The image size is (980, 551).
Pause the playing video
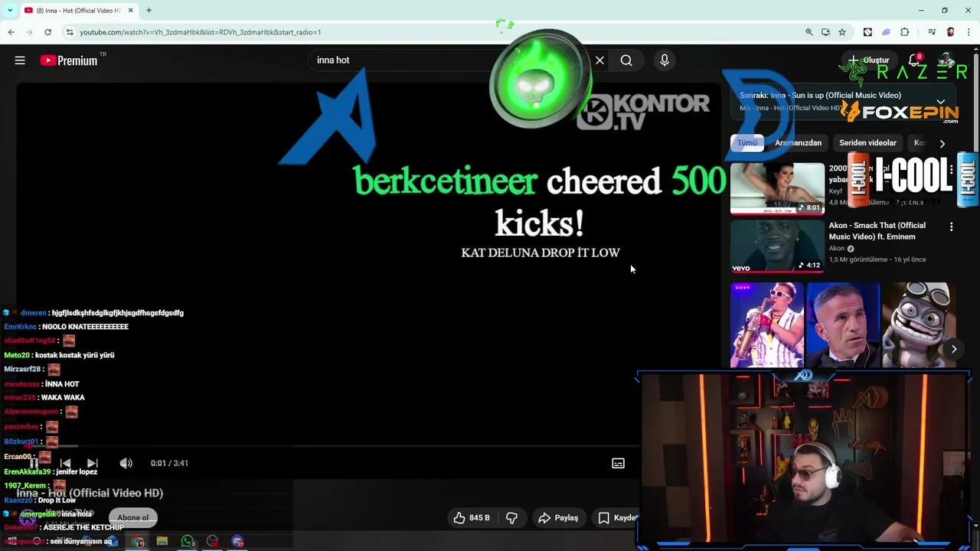(34, 463)
